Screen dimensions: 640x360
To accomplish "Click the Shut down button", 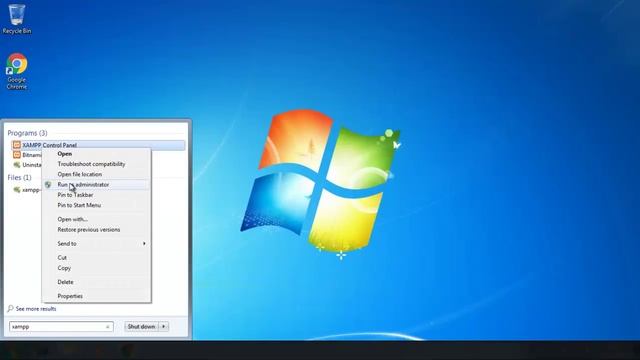I will pyautogui.click(x=141, y=327).
